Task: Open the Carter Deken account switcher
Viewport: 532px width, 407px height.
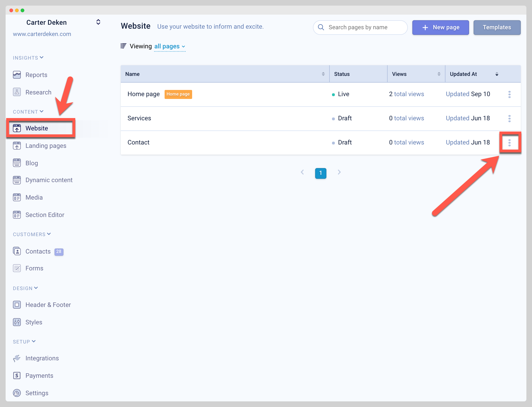Action: pyautogui.click(x=98, y=22)
